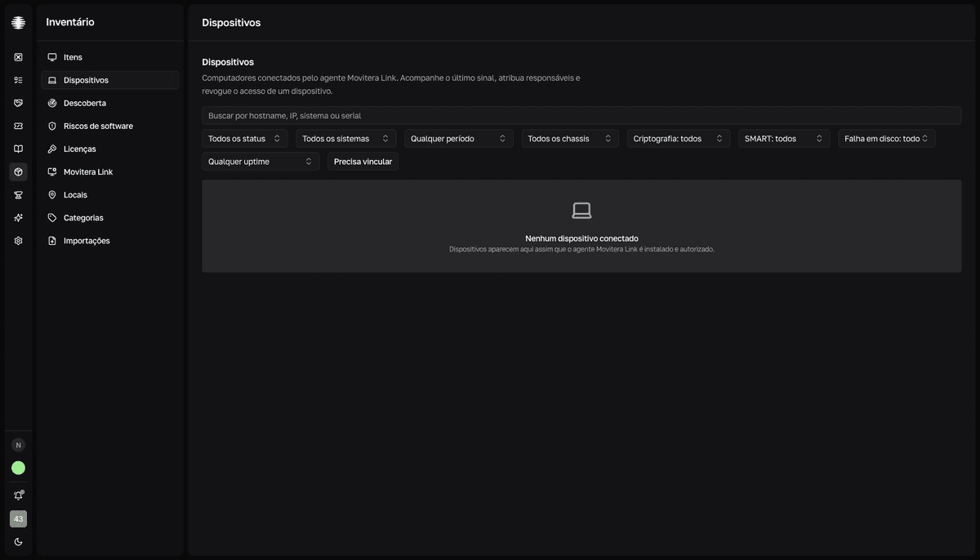Select Dispositivos in the sidebar
The image size is (980, 560).
[109, 80]
